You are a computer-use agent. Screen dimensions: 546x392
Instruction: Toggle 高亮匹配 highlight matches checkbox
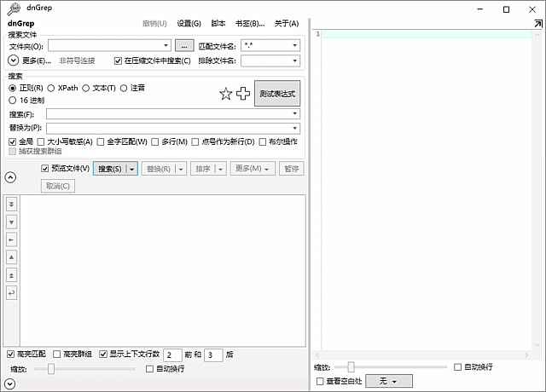click(x=11, y=354)
